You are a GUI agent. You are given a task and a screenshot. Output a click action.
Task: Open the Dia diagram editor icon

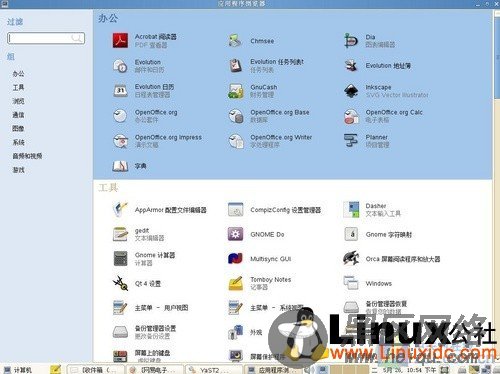coord(351,41)
